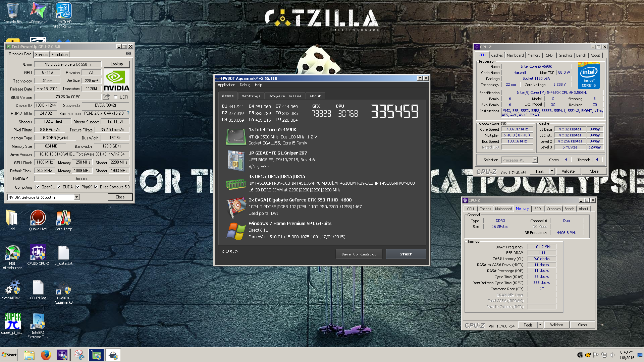Open the Snipping Tool taskbar icon
Viewport: 644px width, 362px height.
point(79,355)
